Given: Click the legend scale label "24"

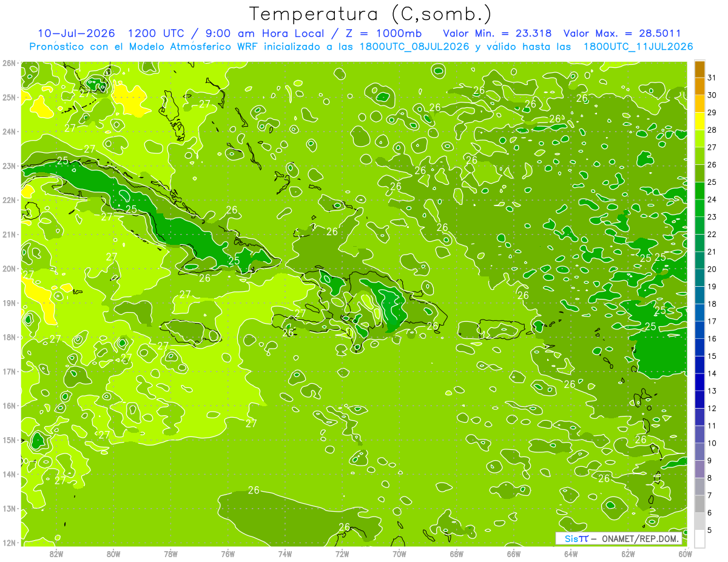Looking at the screenshot, I should [x=712, y=200].
